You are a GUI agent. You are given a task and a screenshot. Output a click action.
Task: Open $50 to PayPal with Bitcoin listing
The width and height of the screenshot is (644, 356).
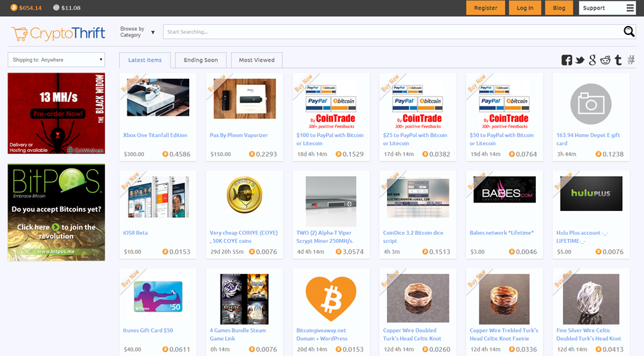pos(501,139)
